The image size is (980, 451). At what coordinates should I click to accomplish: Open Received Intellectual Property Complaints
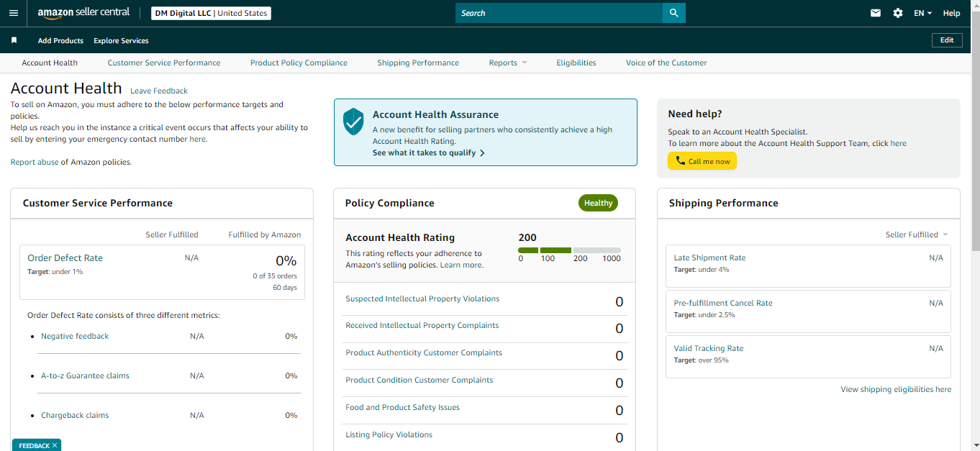(422, 325)
